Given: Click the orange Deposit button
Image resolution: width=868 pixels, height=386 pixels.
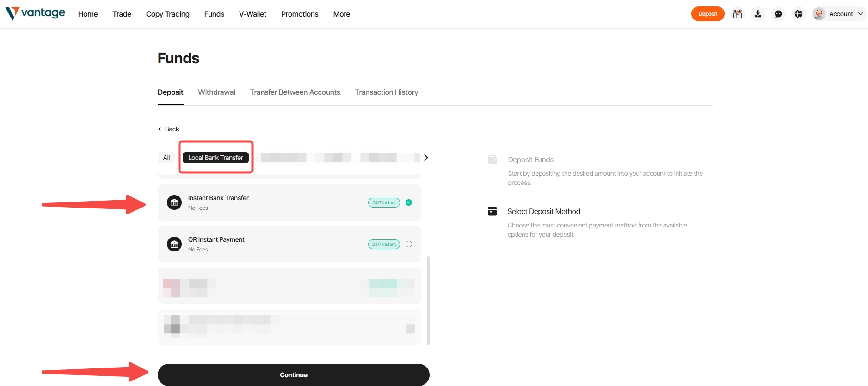Looking at the screenshot, I should (708, 14).
